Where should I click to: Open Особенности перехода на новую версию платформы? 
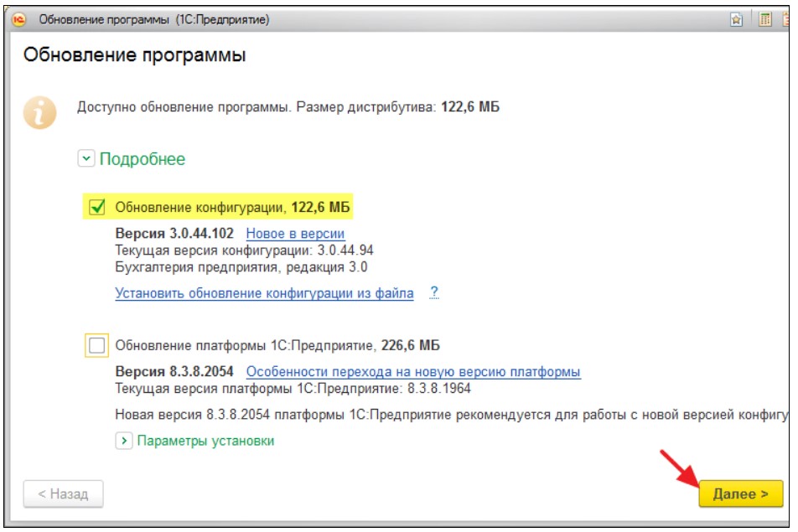click(412, 372)
